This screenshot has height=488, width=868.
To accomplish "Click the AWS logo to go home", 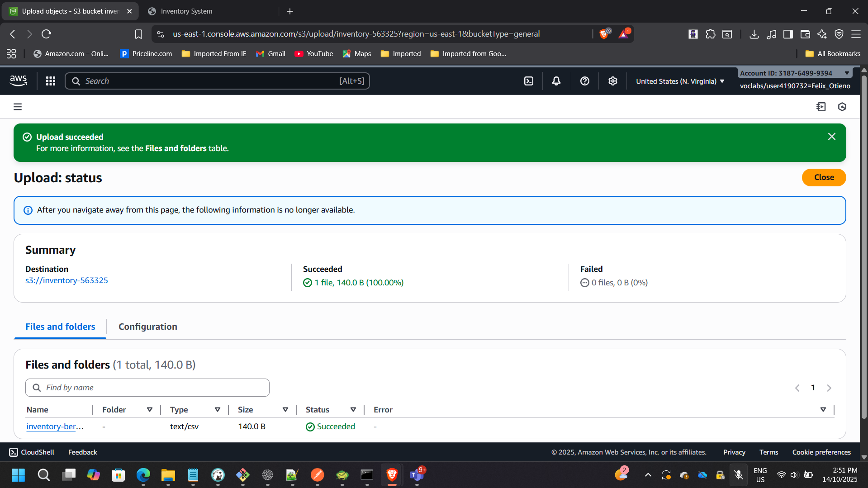I will (x=18, y=81).
